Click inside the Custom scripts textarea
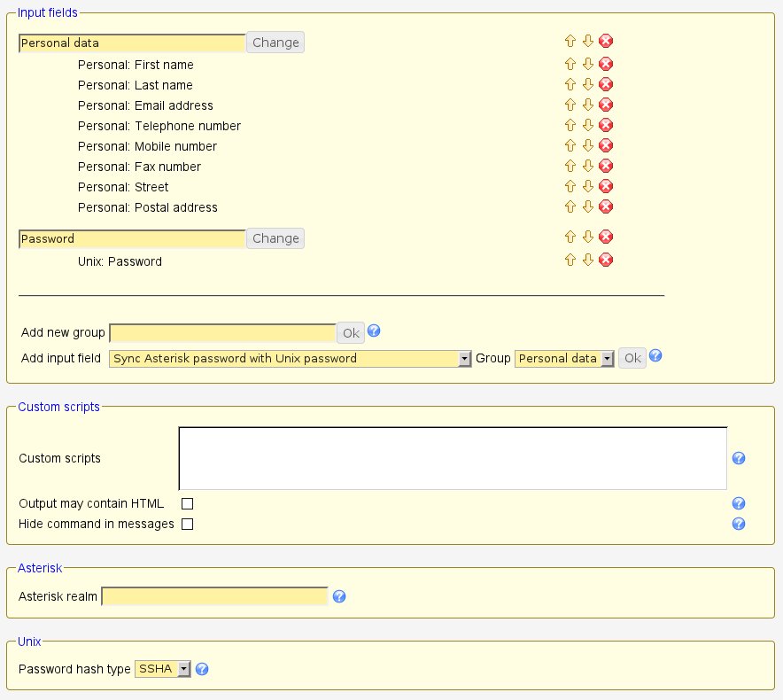The height and width of the screenshot is (700, 783). (453, 458)
